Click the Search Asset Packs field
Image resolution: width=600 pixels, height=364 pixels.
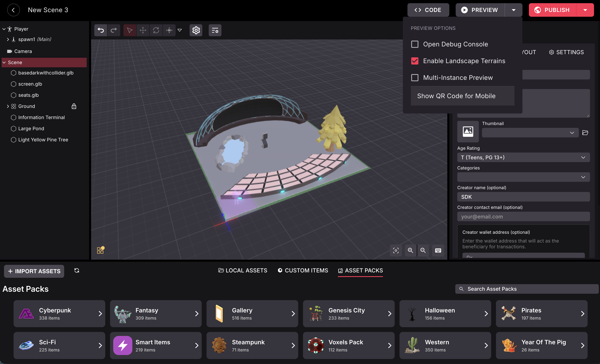(x=527, y=289)
